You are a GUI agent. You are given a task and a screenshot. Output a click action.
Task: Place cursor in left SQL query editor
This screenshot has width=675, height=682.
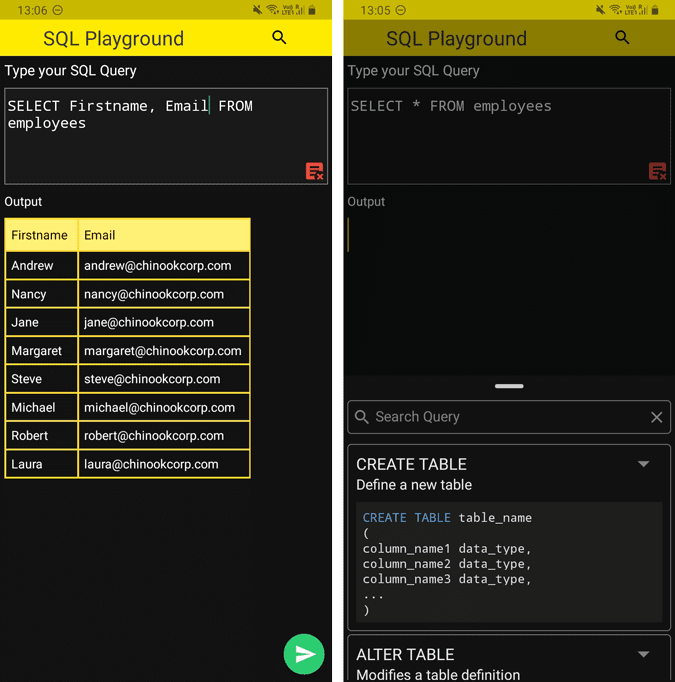click(166, 136)
